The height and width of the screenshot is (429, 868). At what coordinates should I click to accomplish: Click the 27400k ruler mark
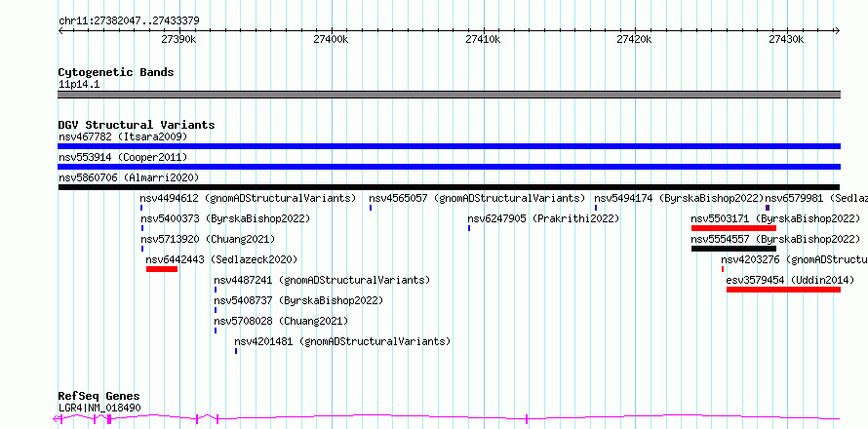pyautogui.click(x=331, y=39)
